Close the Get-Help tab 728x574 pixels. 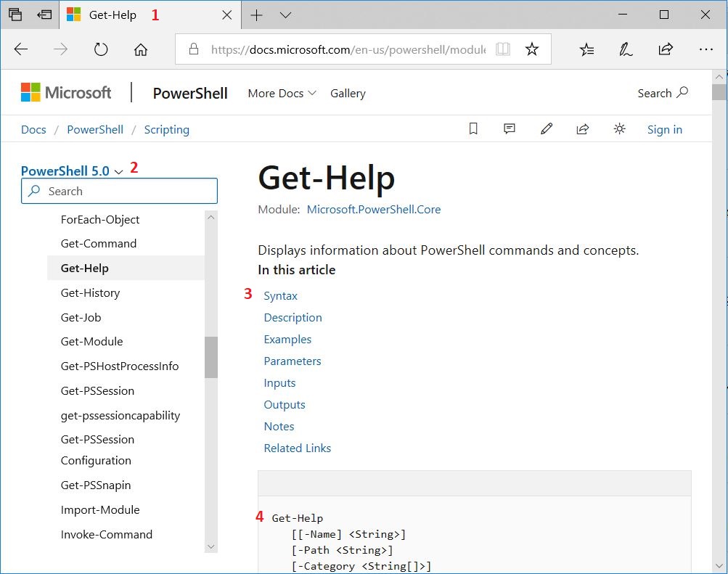click(227, 15)
